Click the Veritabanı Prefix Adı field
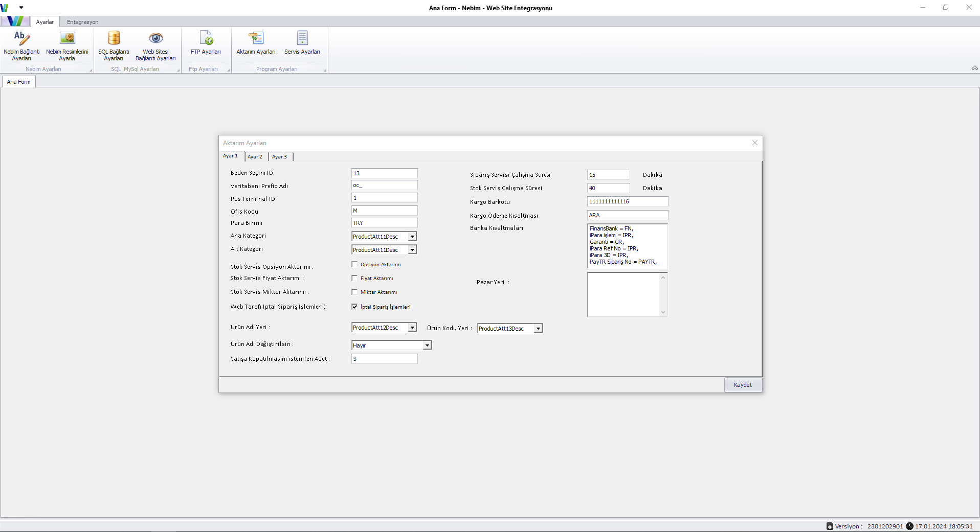The image size is (980, 532). (385, 185)
